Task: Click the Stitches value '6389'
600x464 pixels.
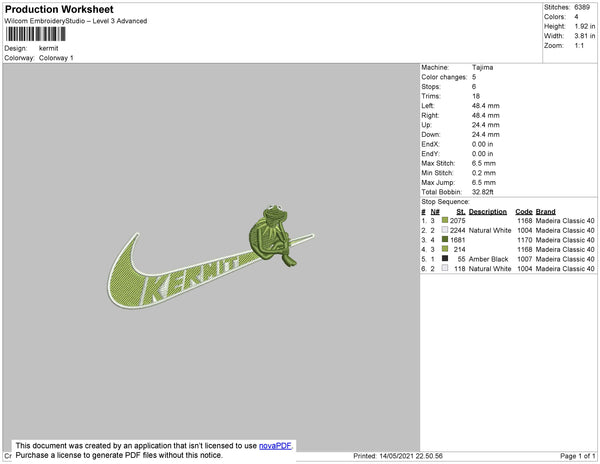Action: [582, 7]
